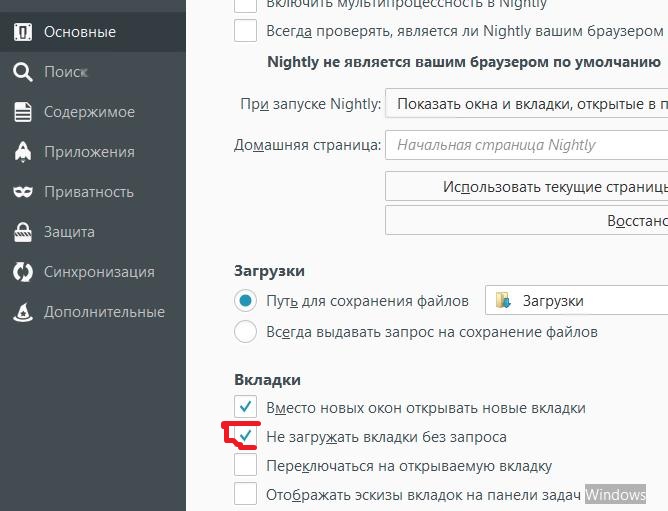Click the 'Загрузки' section heading
The width and height of the screenshot is (668, 511).
[269, 271]
